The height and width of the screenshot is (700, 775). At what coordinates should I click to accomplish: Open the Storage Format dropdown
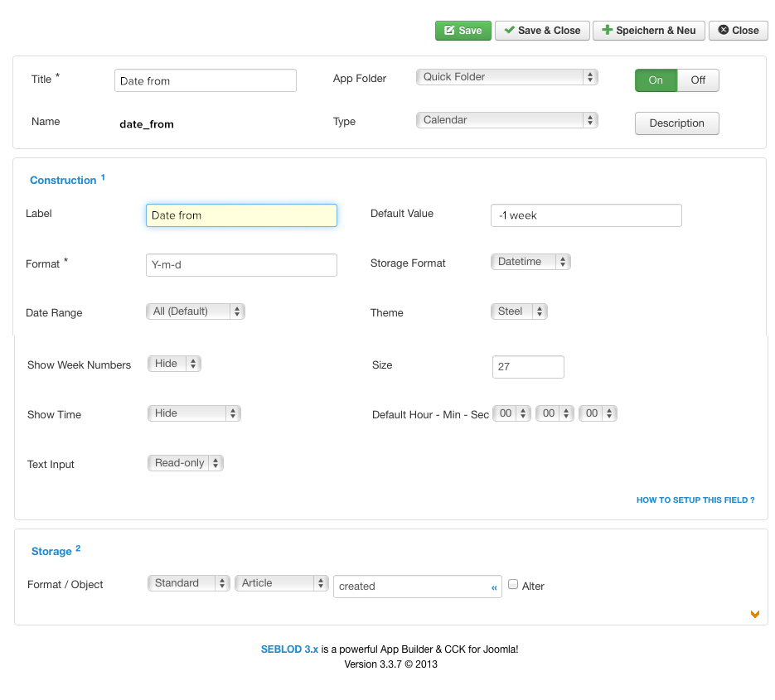[530, 262]
